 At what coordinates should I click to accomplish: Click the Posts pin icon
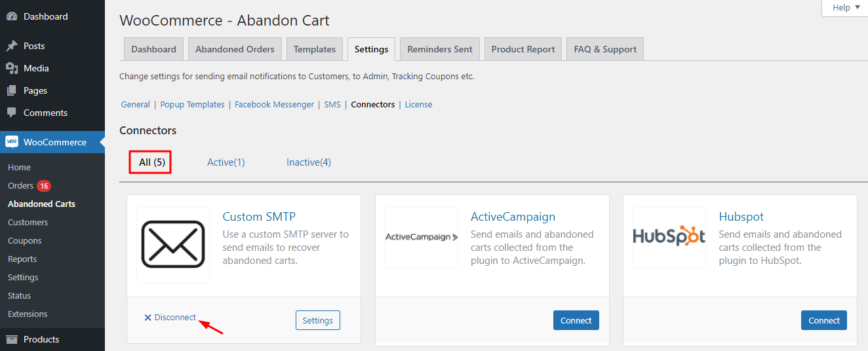[x=12, y=46]
